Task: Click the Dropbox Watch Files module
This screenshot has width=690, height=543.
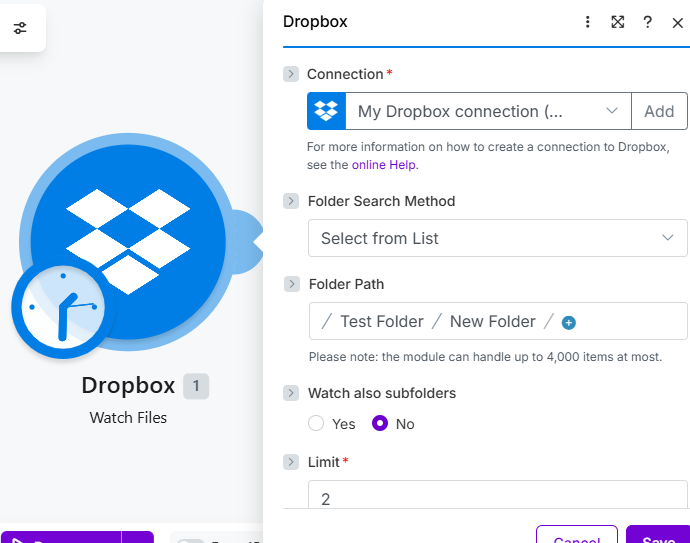Action: 128,242
